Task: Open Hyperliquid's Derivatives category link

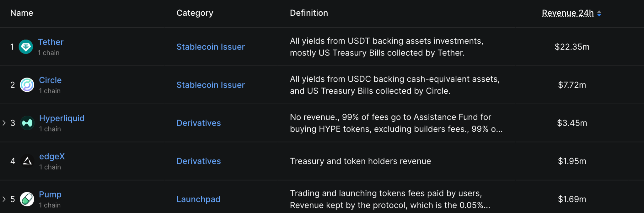Action: coord(198,123)
